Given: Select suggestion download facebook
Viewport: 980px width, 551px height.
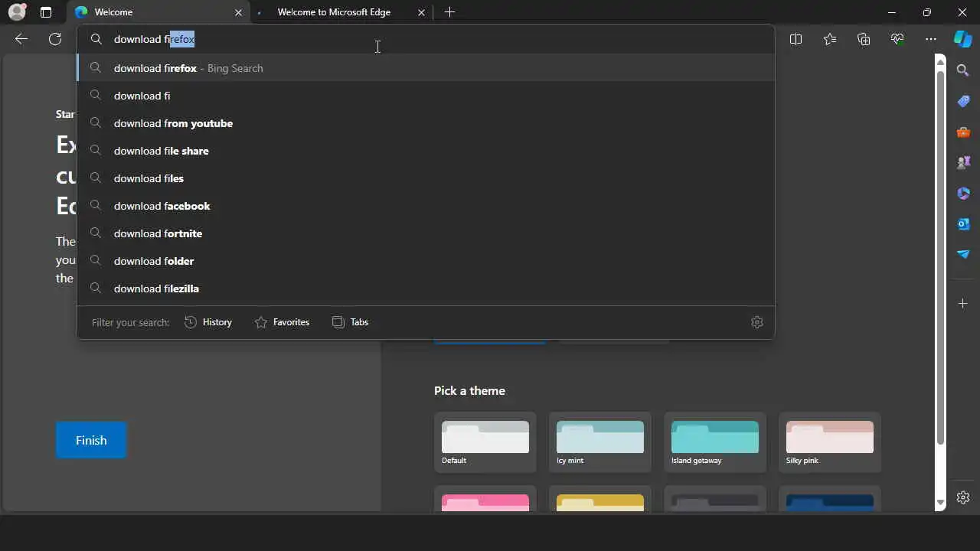Looking at the screenshot, I should coord(426,206).
